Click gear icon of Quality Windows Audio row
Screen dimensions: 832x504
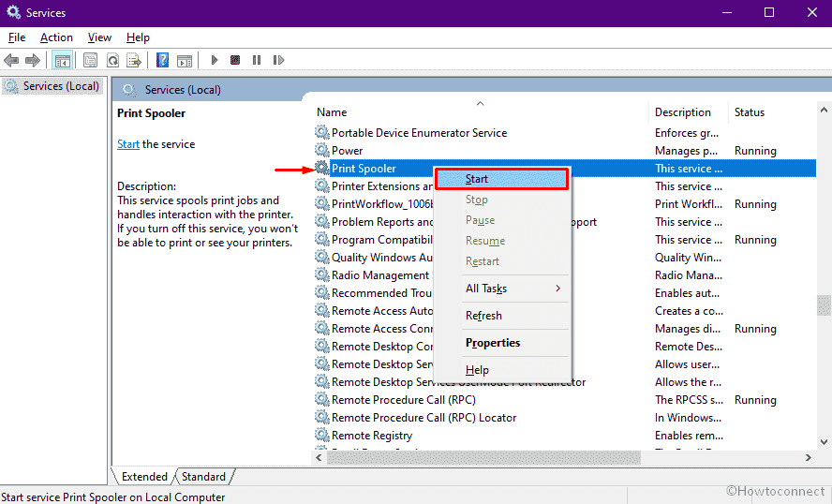click(321, 257)
